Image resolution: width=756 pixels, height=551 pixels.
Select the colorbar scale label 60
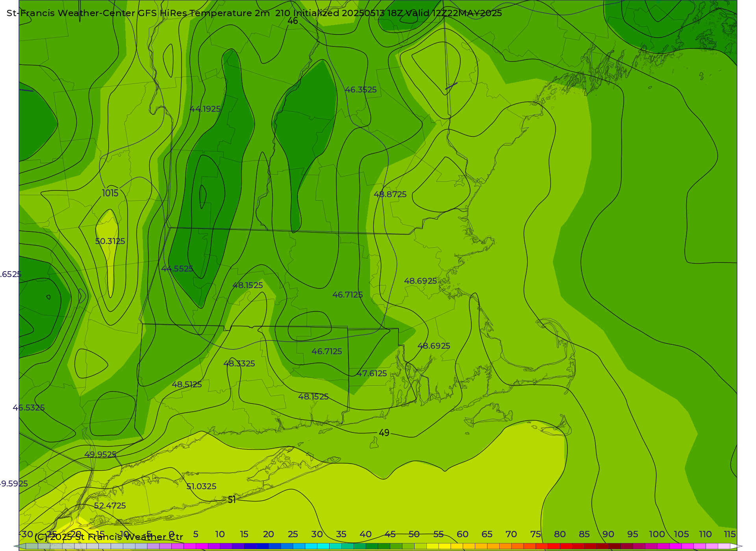pyautogui.click(x=463, y=534)
